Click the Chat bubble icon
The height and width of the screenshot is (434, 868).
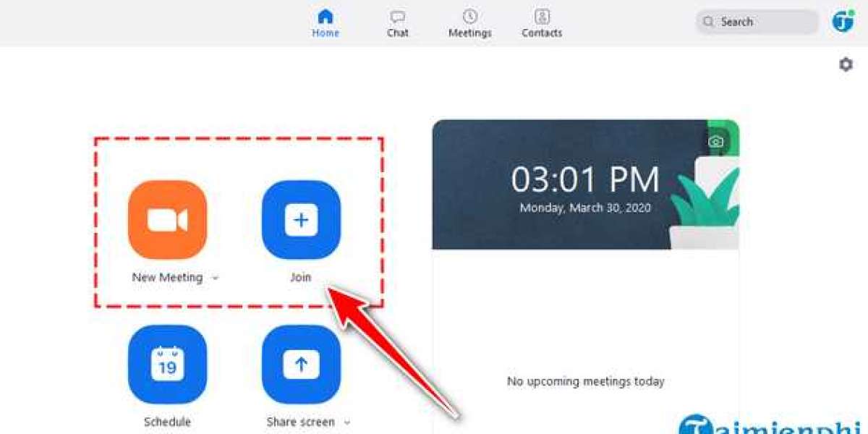click(398, 17)
